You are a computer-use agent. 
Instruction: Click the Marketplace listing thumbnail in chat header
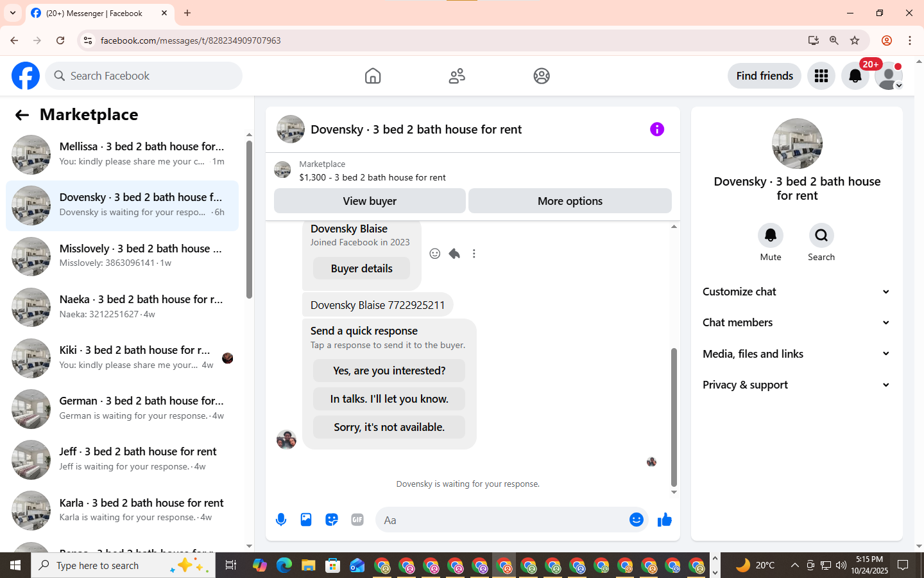tap(282, 170)
